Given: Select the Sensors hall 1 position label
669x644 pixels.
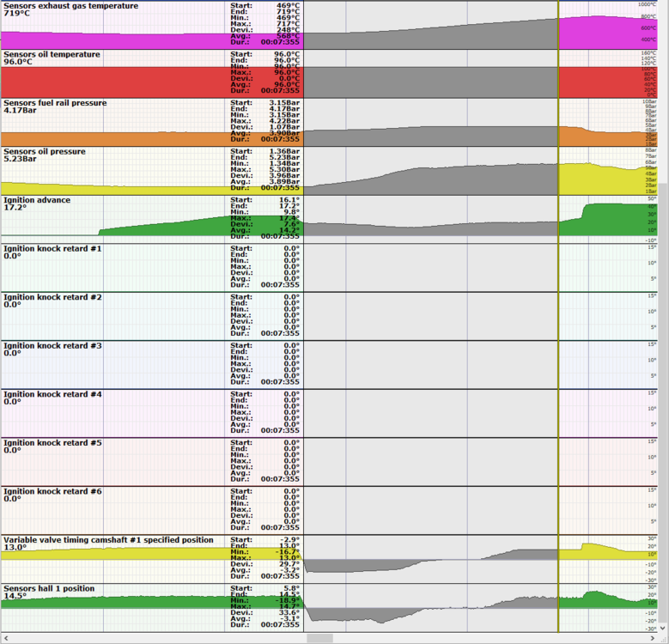Looking at the screenshot, I should 49,589.
